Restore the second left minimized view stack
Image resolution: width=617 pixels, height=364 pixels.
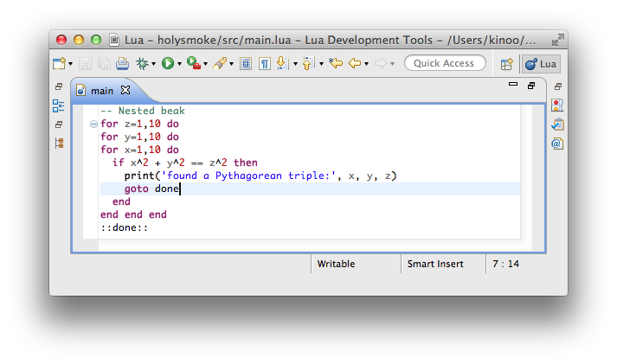[59, 125]
